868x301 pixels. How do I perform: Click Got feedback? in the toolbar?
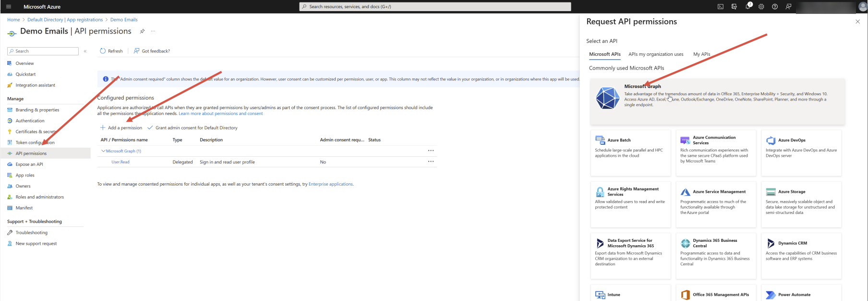pyautogui.click(x=152, y=51)
